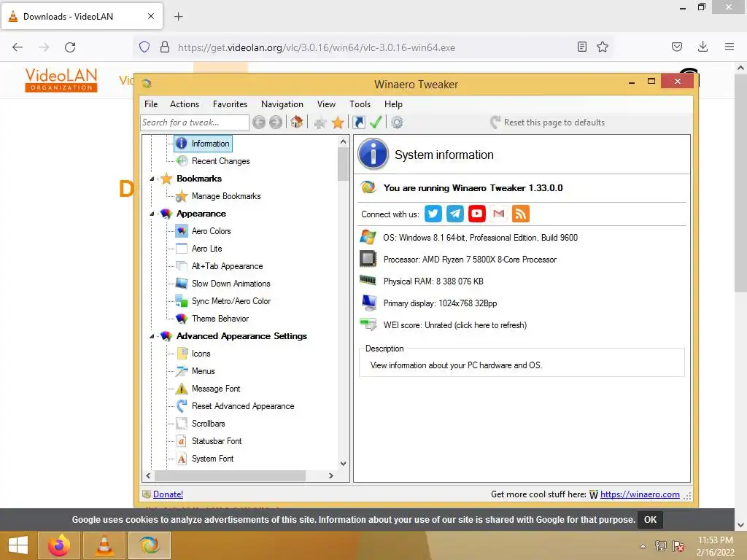Open Firefox from the taskbar
Viewport: 747px width, 560px height.
coord(59,545)
